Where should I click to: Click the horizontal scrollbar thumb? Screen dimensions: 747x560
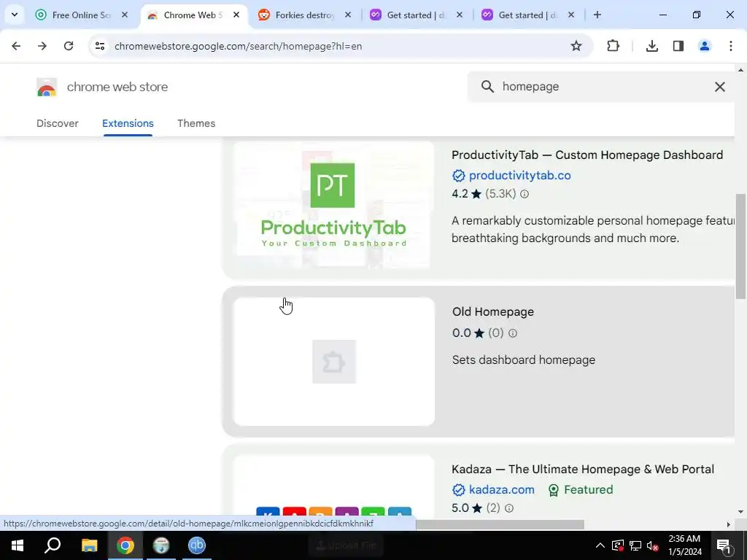[x=499, y=524]
